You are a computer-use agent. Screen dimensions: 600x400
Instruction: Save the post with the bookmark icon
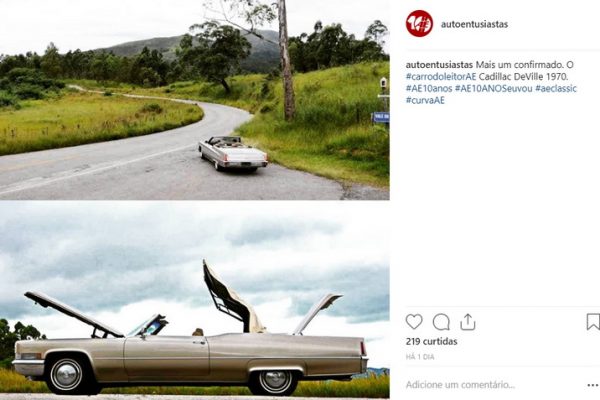pyautogui.click(x=593, y=322)
